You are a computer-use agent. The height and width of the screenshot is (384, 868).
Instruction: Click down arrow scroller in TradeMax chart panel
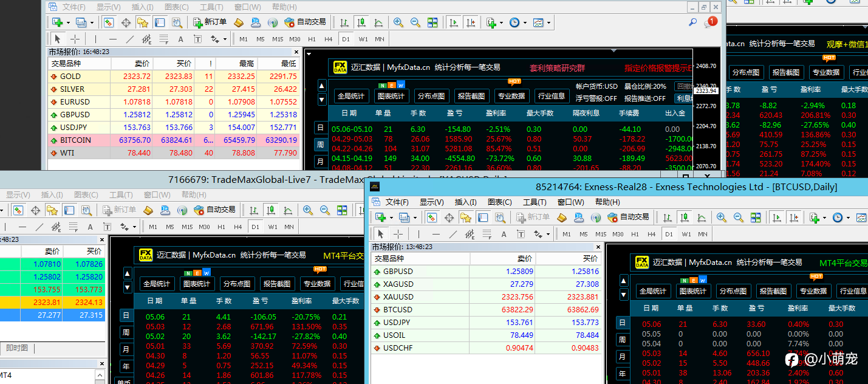click(128, 287)
